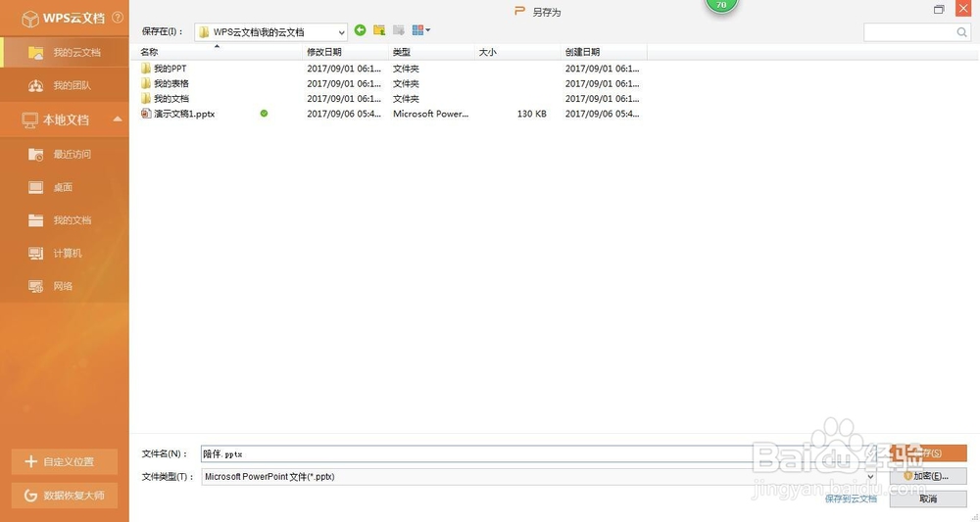Click the 取消 button
The height and width of the screenshot is (522, 980).
pos(928,498)
